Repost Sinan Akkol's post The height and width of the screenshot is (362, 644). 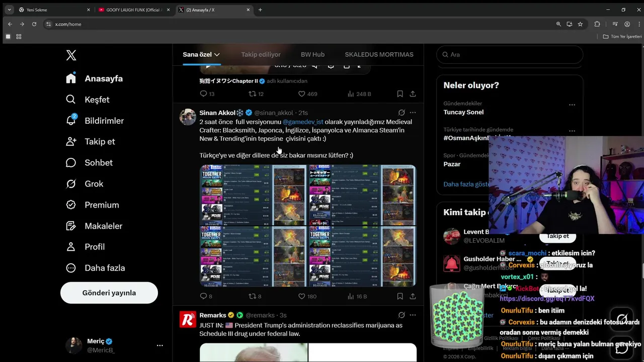pos(255,297)
